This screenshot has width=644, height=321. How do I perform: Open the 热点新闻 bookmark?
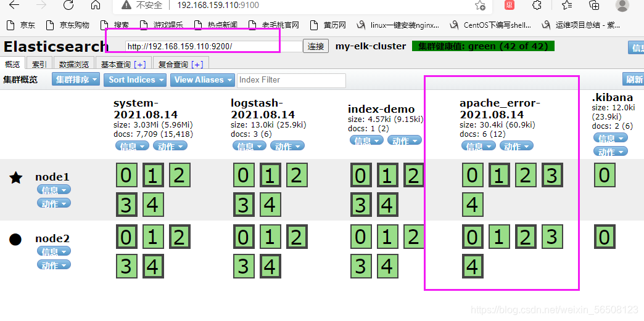pyautogui.click(x=216, y=25)
